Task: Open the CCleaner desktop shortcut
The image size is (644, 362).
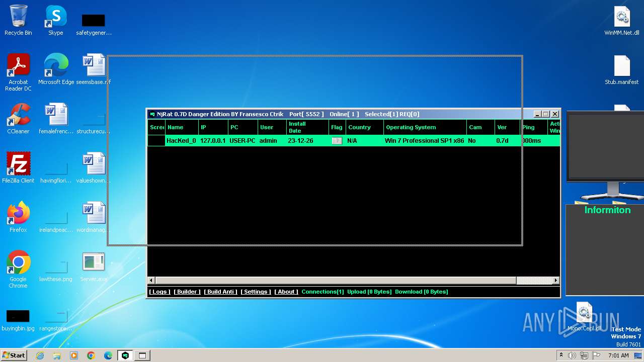Action: (18, 119)
